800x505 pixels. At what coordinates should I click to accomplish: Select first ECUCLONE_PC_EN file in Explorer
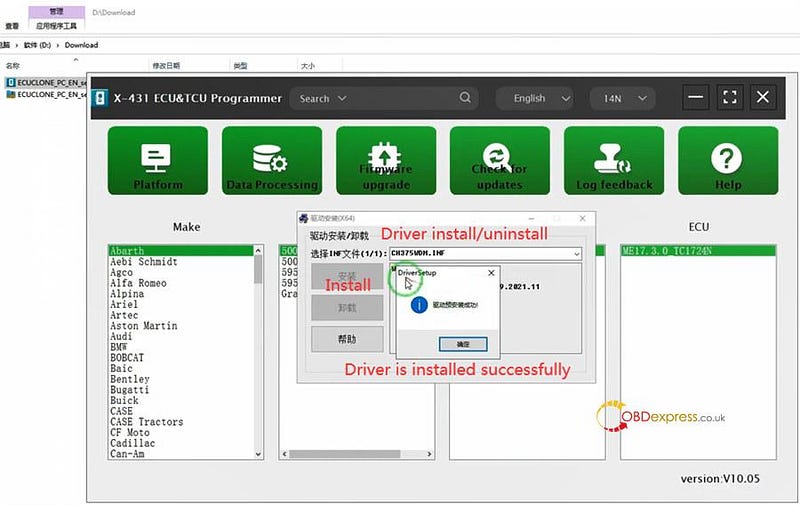coord(46,82)
